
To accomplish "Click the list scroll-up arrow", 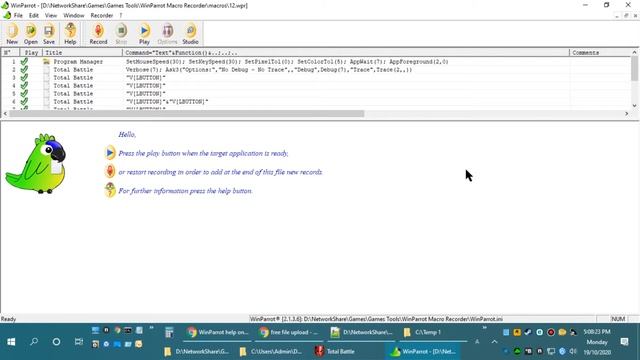I will [634, 53].
